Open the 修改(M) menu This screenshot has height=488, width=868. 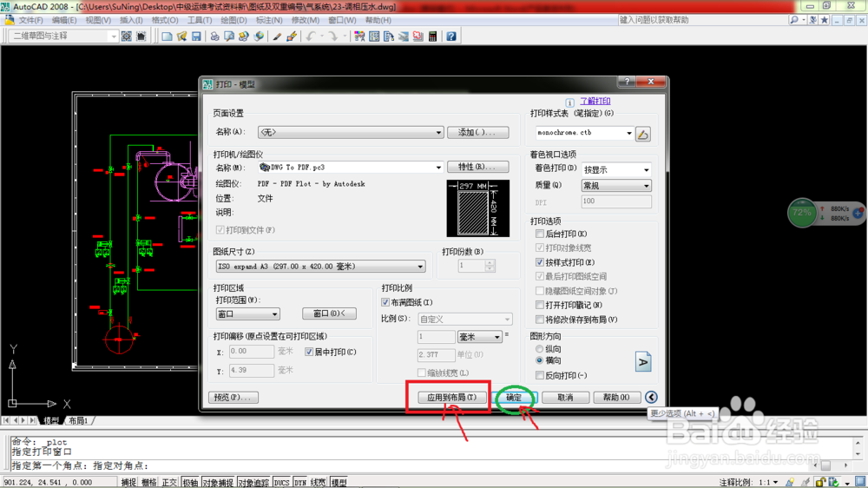(305, 20)
